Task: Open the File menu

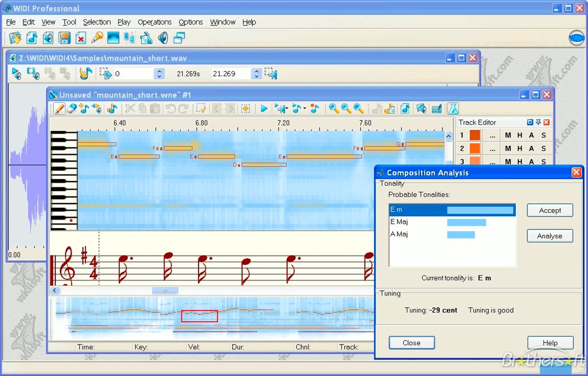Action: click(11, 22)
